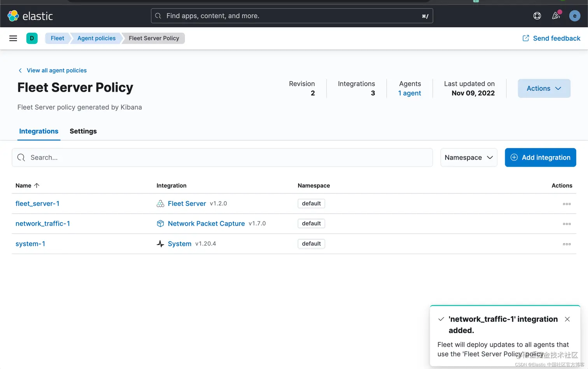
Task: Click default namespace badge in system-1 row
Action: pyautogui.click(x=311, y=244)
